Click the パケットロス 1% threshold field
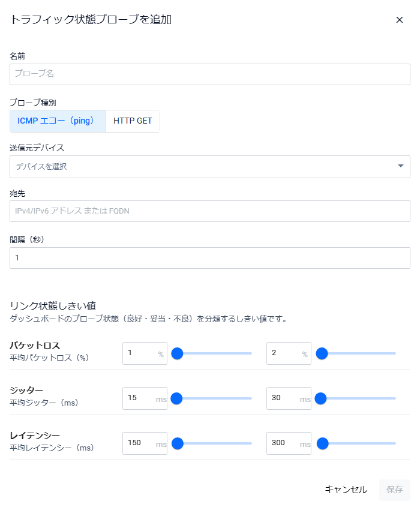Image resolution: width=420 pixels, height=513 pixels. [141, 353]
